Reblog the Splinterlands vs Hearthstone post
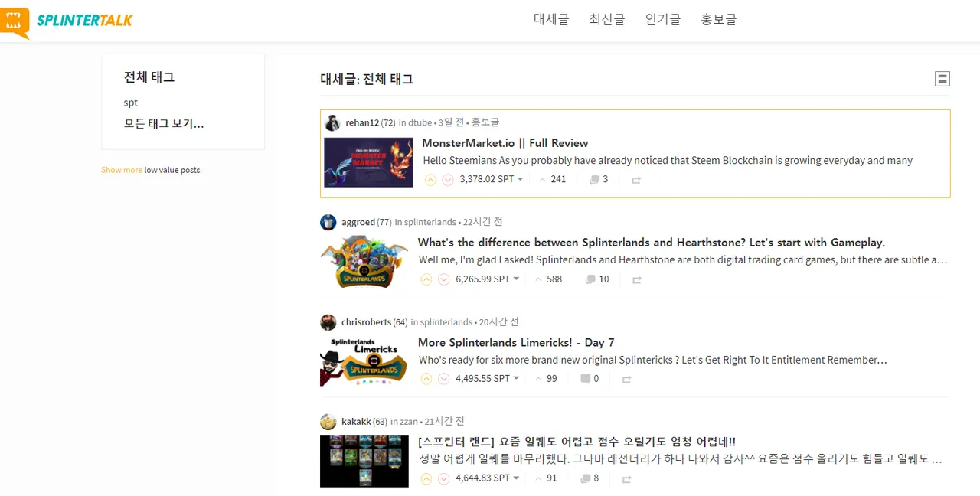Image resolution: width=980 pixels, height=496 pixels. [x=636, y=280]
